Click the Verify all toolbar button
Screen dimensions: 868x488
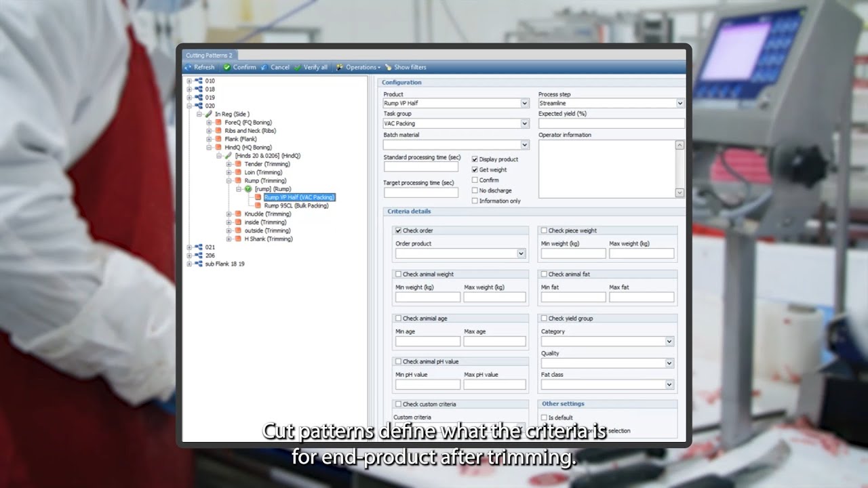(x=311, y=67)
